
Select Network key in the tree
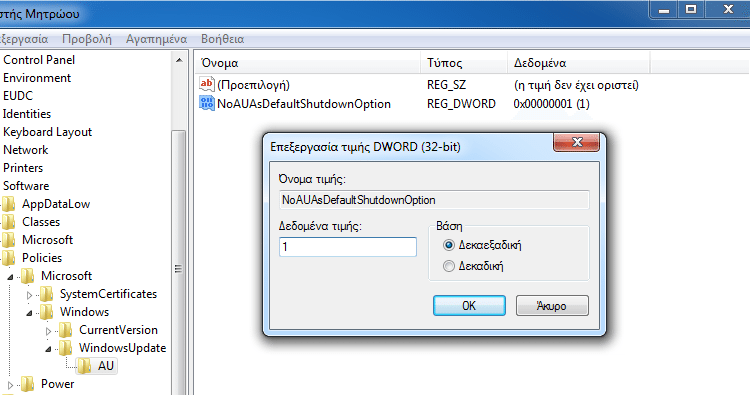pos(25,150)
